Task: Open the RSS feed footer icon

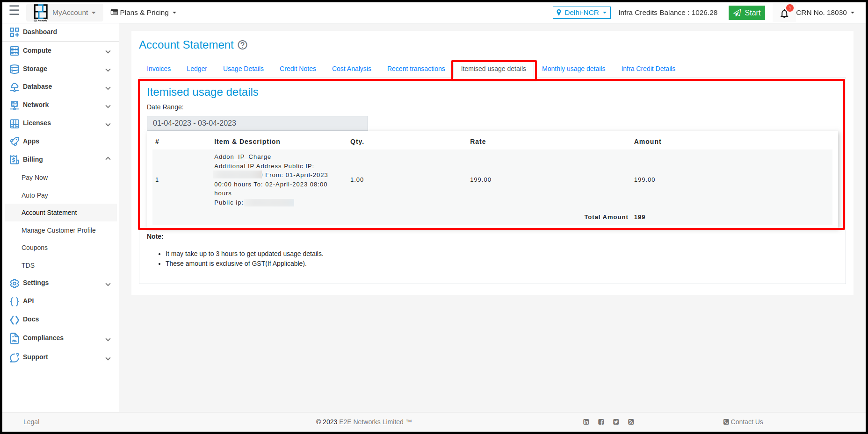Action: coord(631,422)
